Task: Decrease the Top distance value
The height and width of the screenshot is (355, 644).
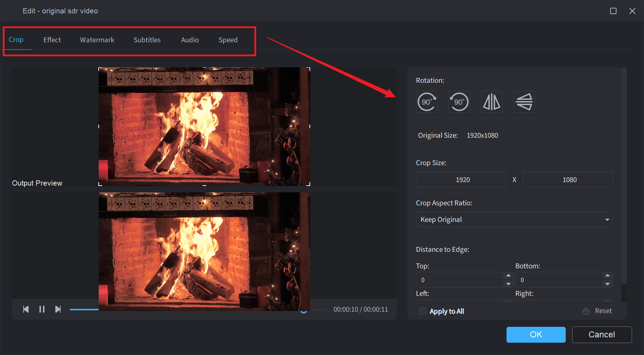Action: [508, 284]
